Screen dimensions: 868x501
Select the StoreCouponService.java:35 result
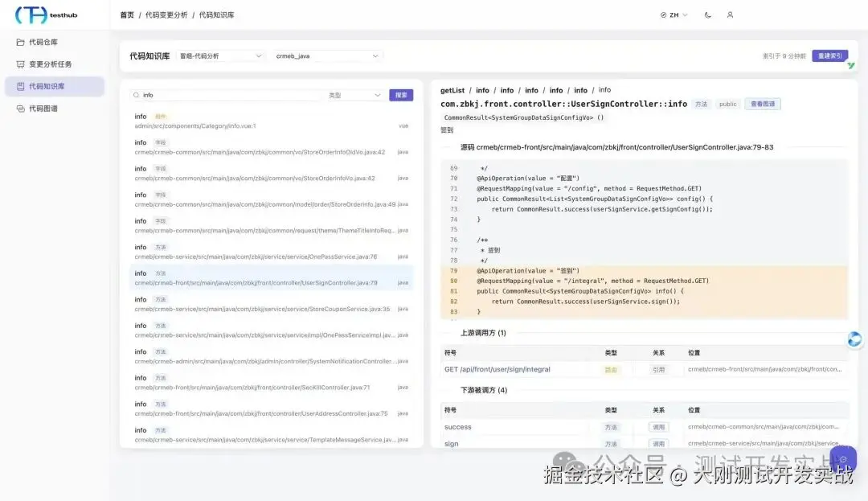[272, 304]
